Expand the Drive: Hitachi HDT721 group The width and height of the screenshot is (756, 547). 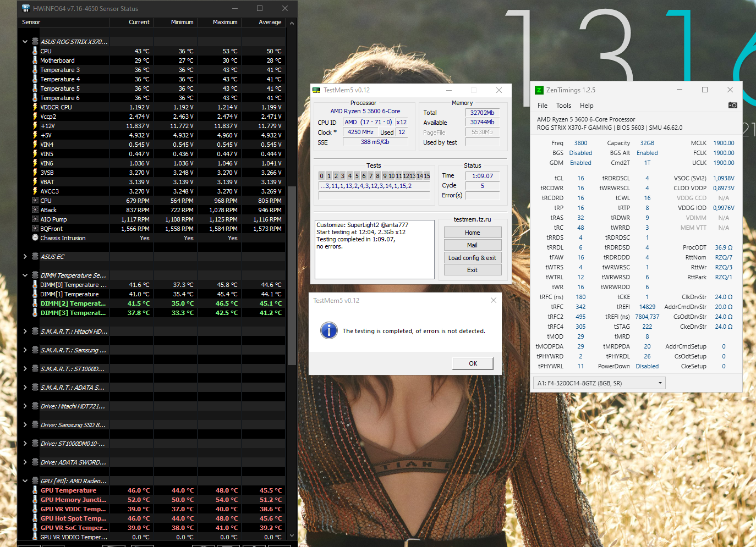pyautogui.click(x=25, y=406)
